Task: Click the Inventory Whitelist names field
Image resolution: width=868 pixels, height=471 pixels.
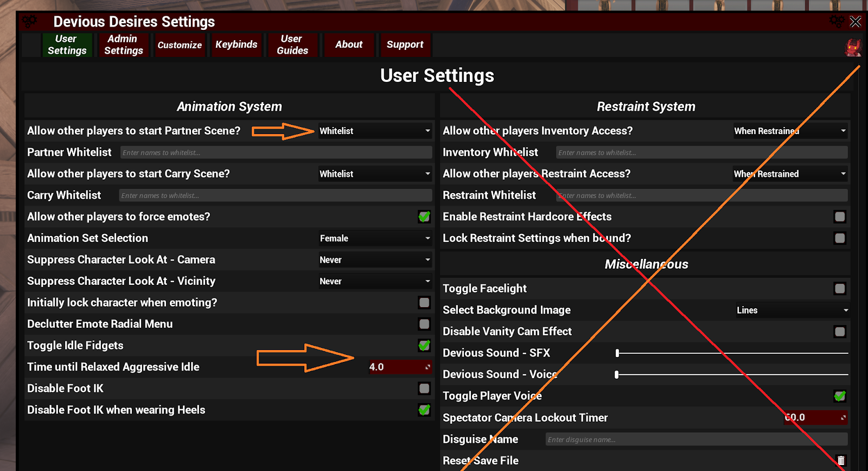Action: (x=701, y=152)
